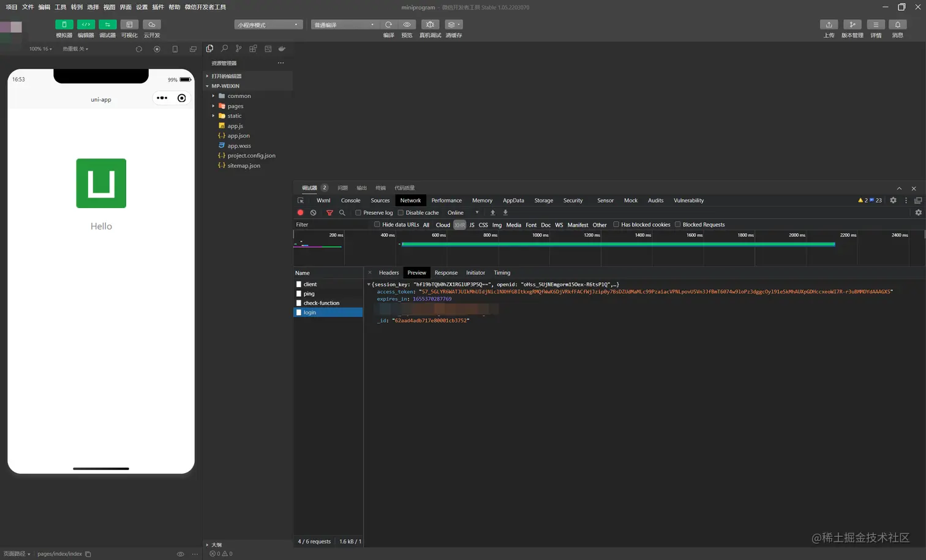Tick the Hide data URLs checkbox
926x560 pixels.
coord(377,225)
